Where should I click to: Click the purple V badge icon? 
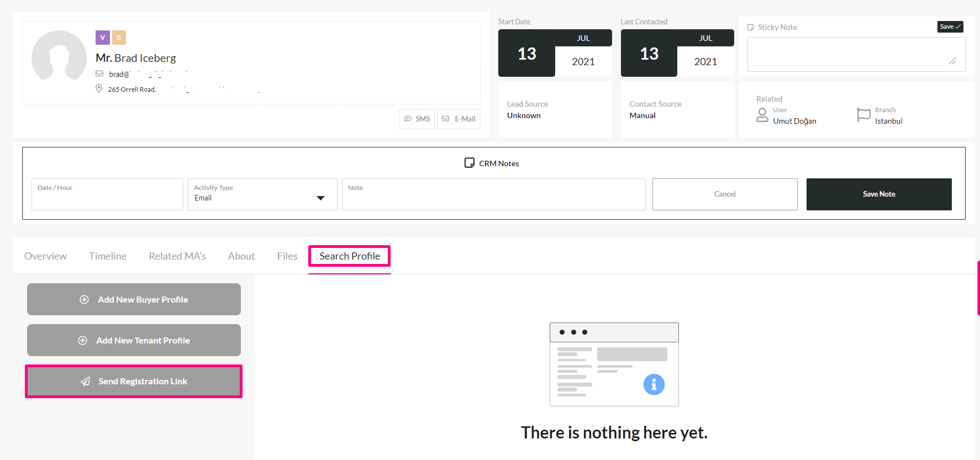(102, 38)
